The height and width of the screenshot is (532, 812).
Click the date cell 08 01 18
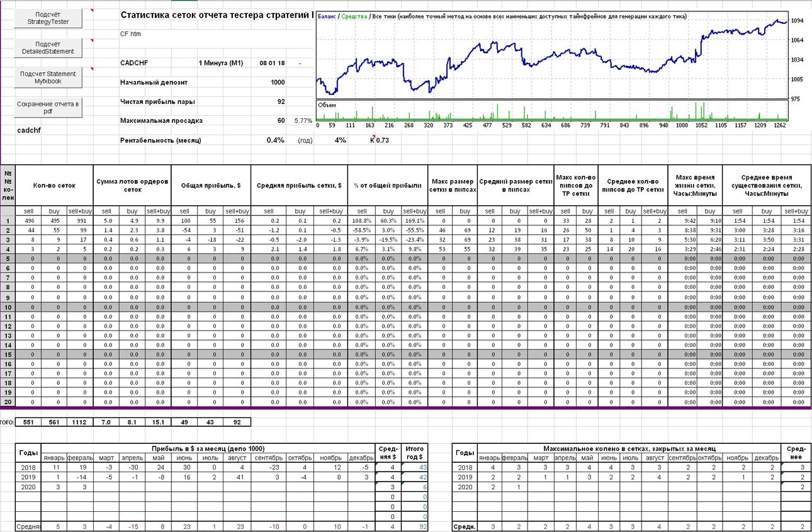tap(272, 63)
